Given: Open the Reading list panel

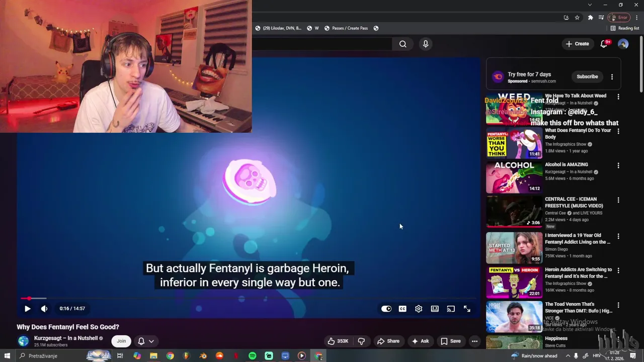Looking at the screenshot, I should click(624, 28).
